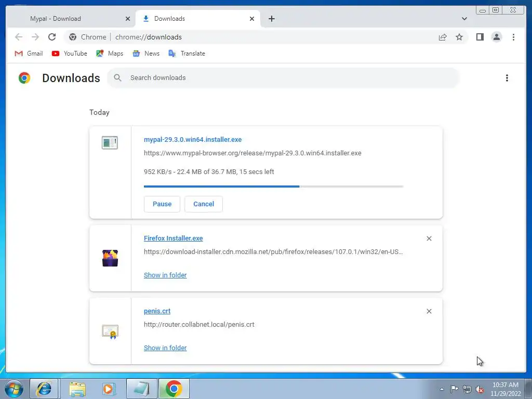Select the Downloads tab

point(197,19)
